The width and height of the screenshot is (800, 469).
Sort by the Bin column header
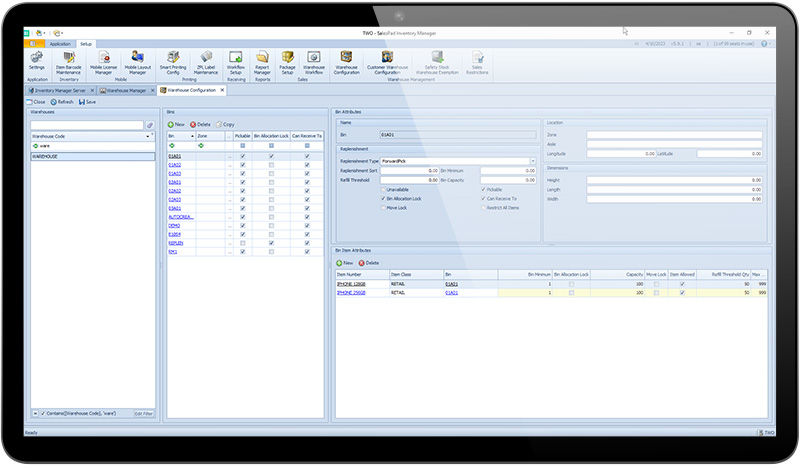pos(181,136)
